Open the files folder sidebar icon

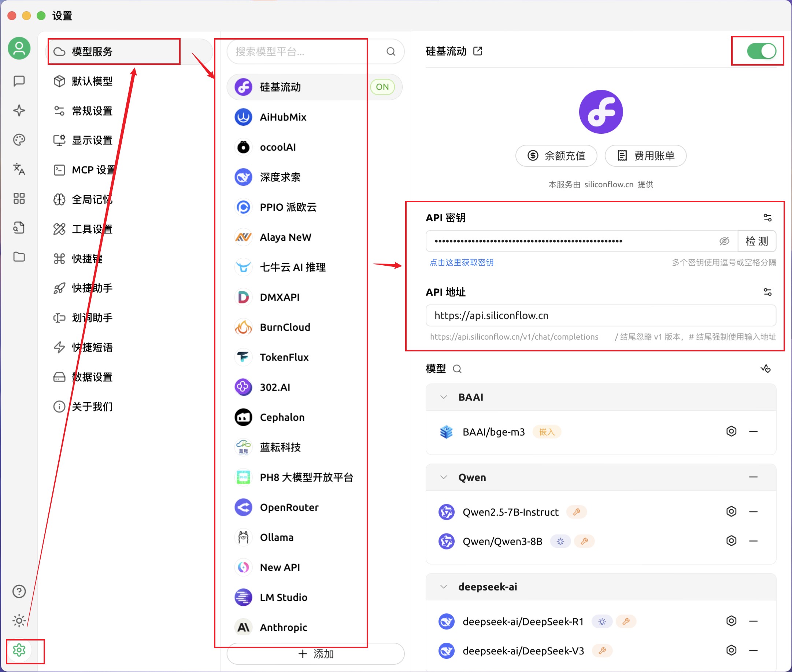click(x=19, y=257)
